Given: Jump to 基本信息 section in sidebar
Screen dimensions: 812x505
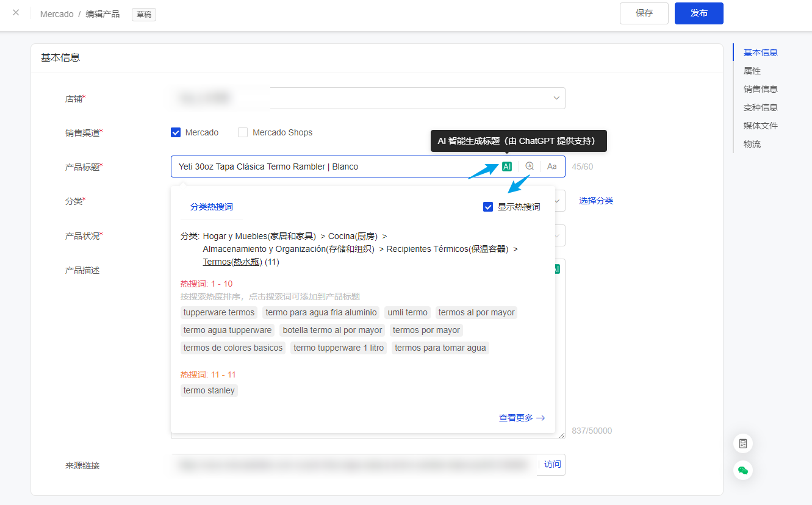Looking at the screenshot, I should (x=761, y=52).
